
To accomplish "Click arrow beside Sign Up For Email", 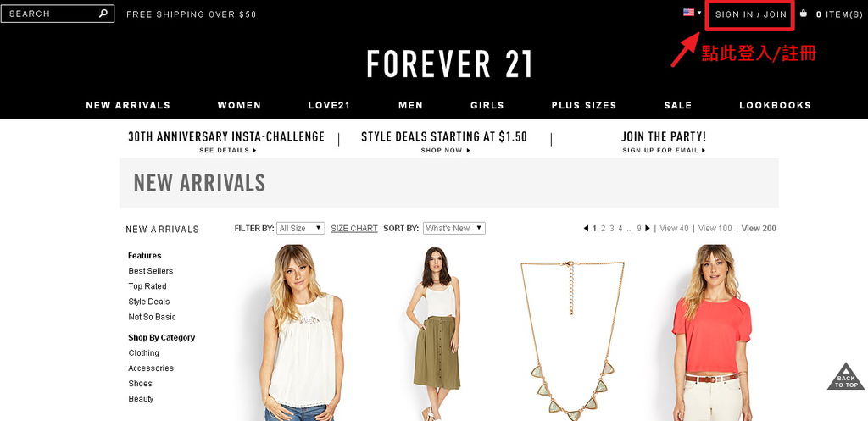I will (x=704, y=151).
